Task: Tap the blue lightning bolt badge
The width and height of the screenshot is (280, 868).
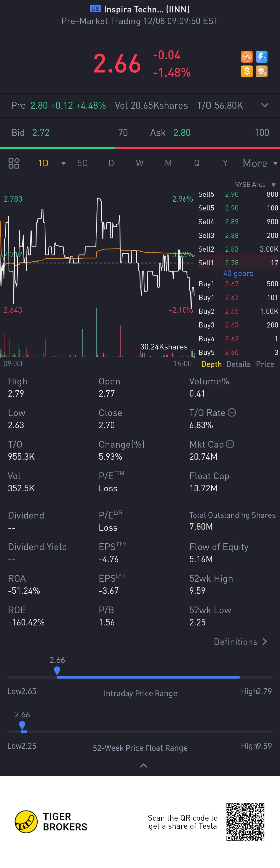Action: [261, 57]
